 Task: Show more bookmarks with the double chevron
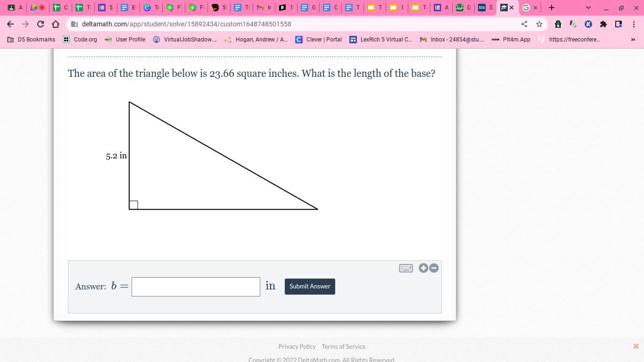[633, 40]
